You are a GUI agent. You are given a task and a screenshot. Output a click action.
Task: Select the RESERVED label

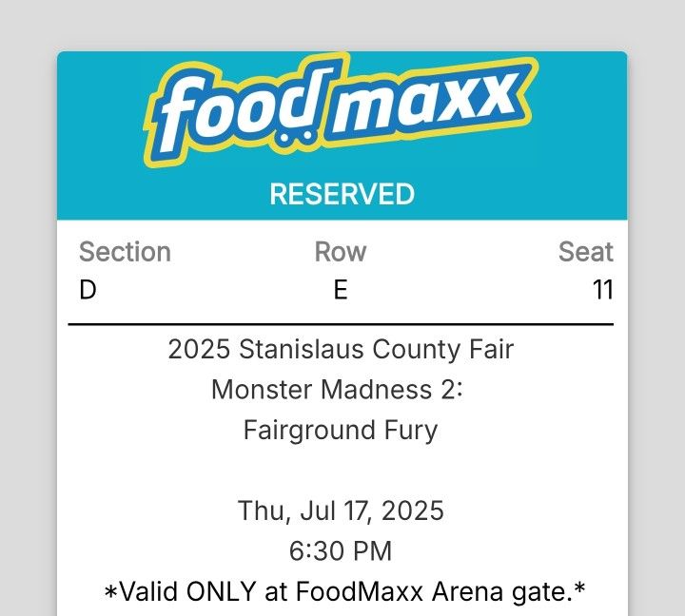[342, 194]
